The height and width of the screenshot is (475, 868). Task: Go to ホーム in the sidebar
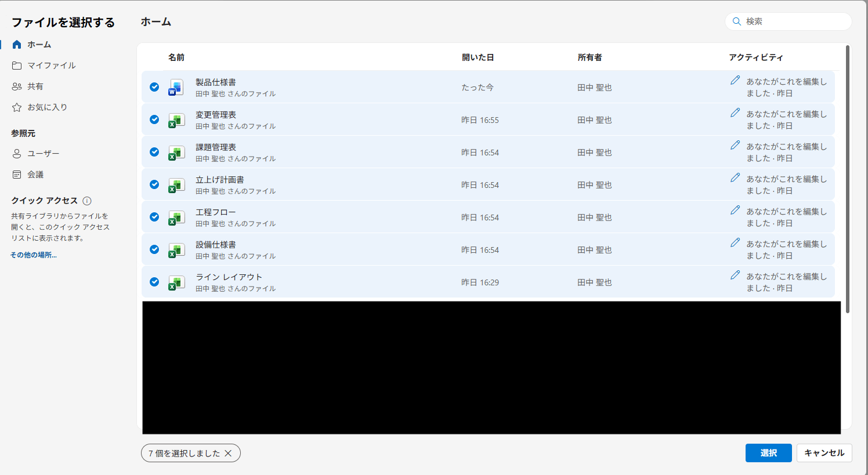pyautogui.click(x=39, y=45)
